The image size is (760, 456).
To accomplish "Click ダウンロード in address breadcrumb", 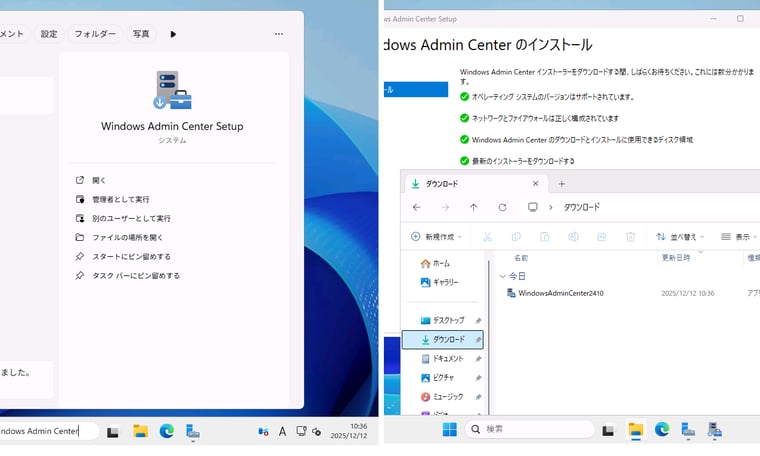I will (582, 207).
